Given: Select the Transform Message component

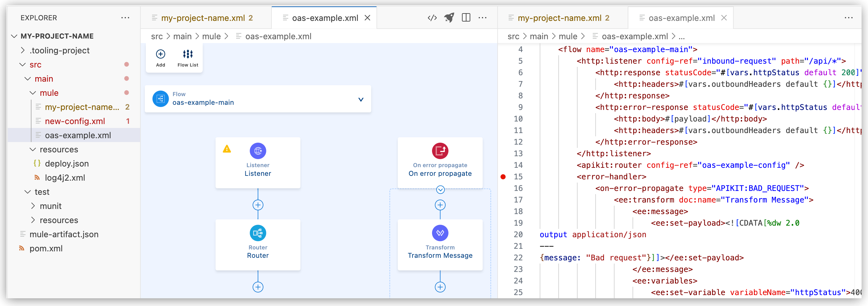Looking at the screenshot, I should [440, 233].
